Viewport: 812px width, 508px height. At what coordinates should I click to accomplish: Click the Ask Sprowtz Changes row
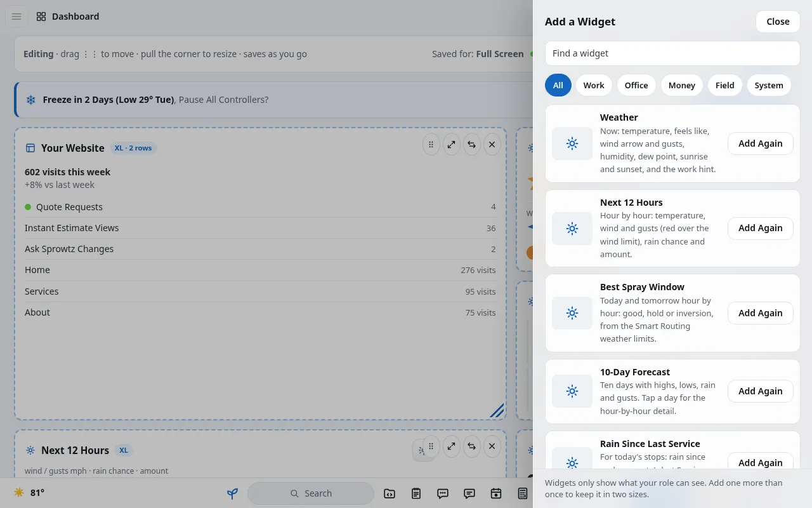click(260, 249)
